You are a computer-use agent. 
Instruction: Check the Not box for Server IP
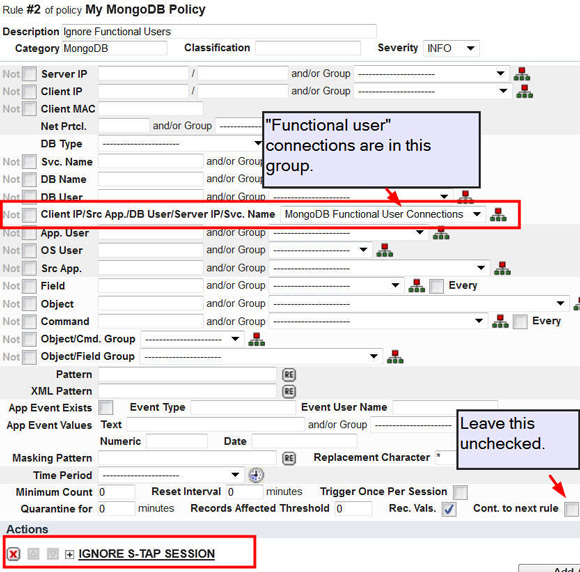[x=29, y=74]
